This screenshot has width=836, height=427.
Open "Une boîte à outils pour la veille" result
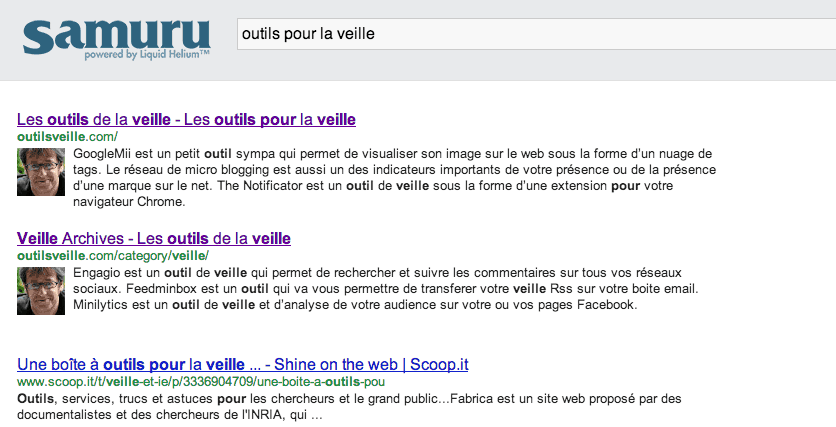click(243, 365)
